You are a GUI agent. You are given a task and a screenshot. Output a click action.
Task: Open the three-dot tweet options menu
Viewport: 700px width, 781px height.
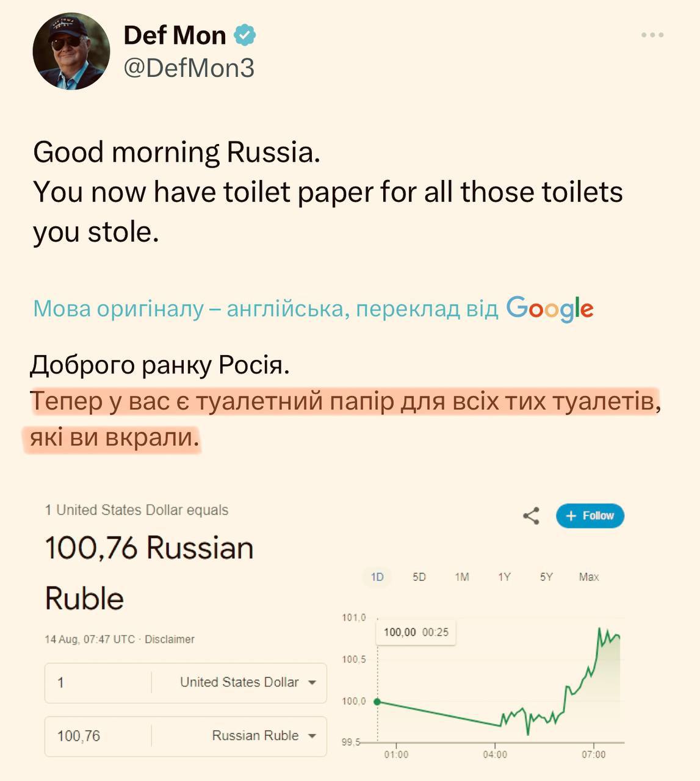tap(652, 35)
